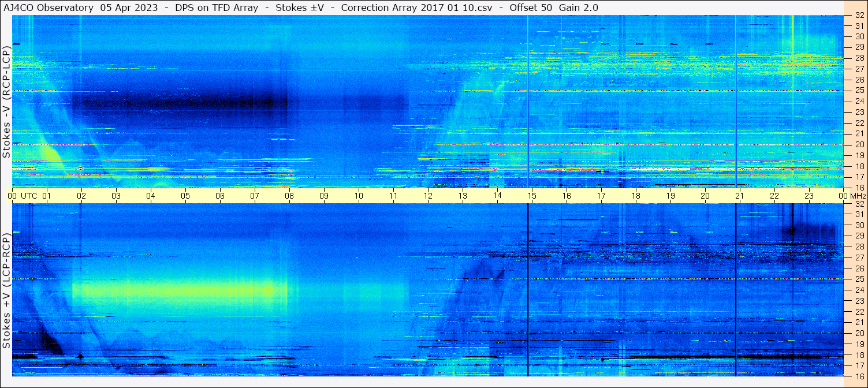Viewport: 868px width, 388px height.
Task: Click 32 MHz label on upper -V panel
Action: pos(859,16)
